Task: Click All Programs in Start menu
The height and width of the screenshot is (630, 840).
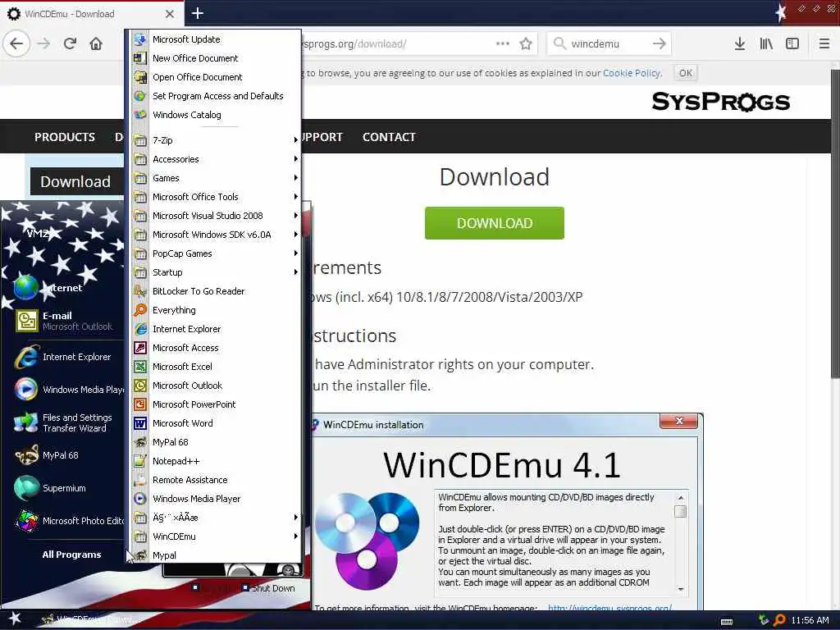Action: click(72, 555)
